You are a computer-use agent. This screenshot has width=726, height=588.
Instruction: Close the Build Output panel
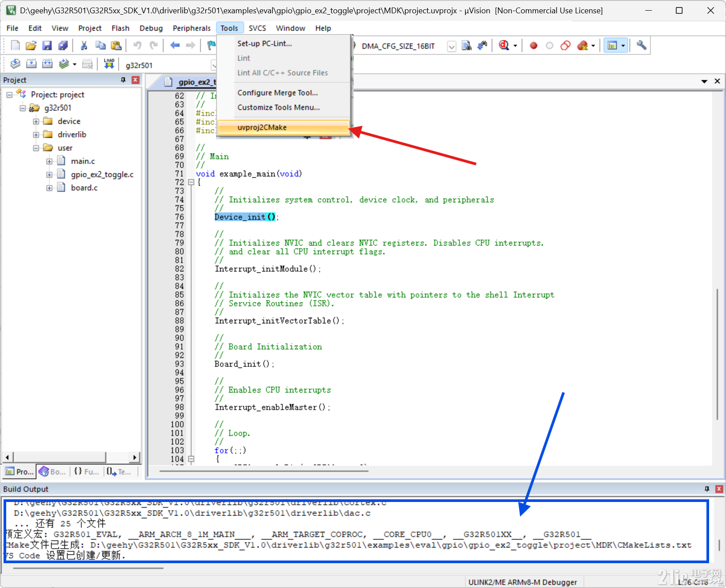click(x=719, y=489)
